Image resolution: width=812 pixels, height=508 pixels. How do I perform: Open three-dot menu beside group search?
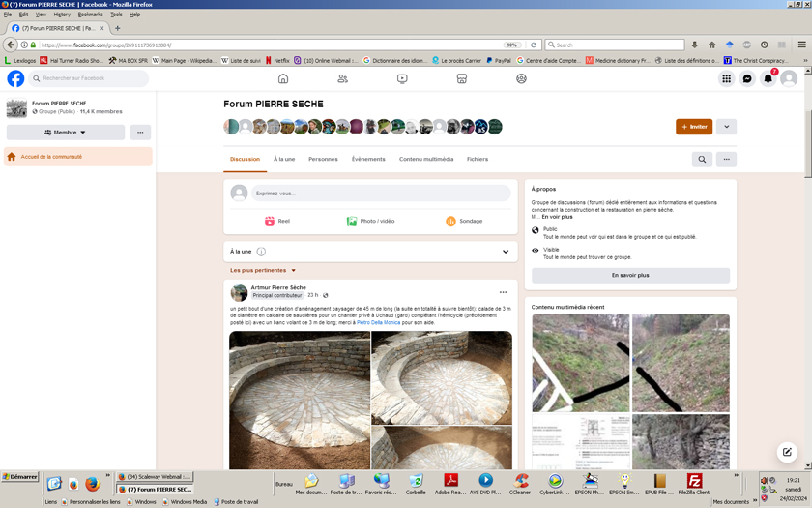pyautogui.click(x=727, y=159)
